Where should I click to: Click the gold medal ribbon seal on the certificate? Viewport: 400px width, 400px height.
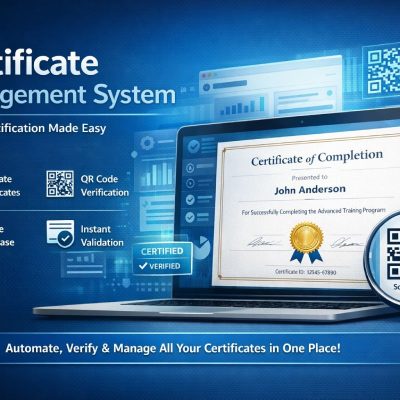[x=307, y=242]
